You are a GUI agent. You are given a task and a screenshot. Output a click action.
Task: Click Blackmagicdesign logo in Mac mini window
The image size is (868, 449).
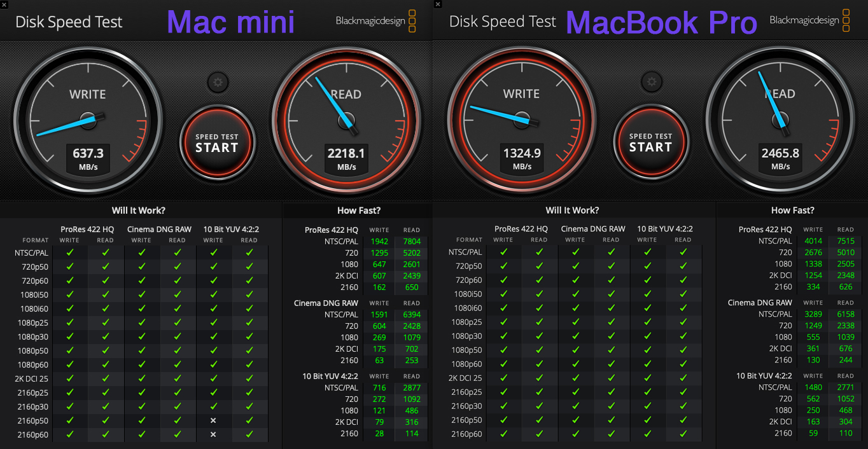click(x=375, y=21)
